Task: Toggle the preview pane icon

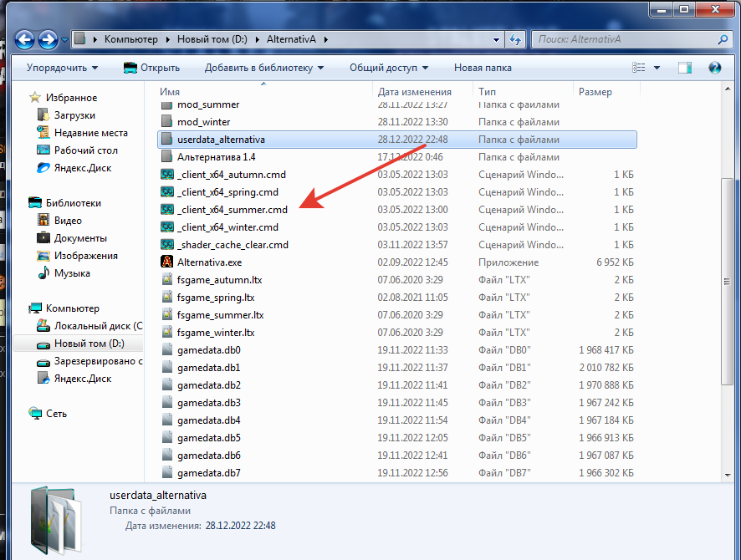Action: [x=685, y=68]
